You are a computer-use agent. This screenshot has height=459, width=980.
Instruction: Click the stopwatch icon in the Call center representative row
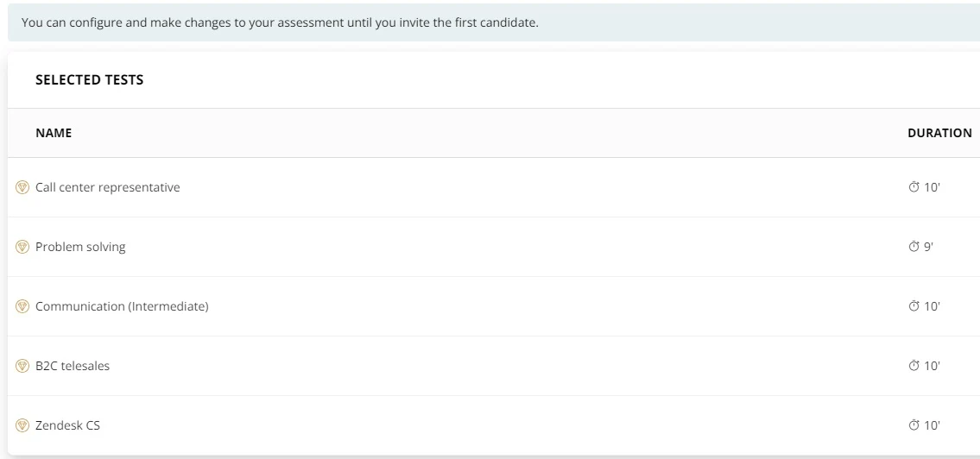point(914,186)
